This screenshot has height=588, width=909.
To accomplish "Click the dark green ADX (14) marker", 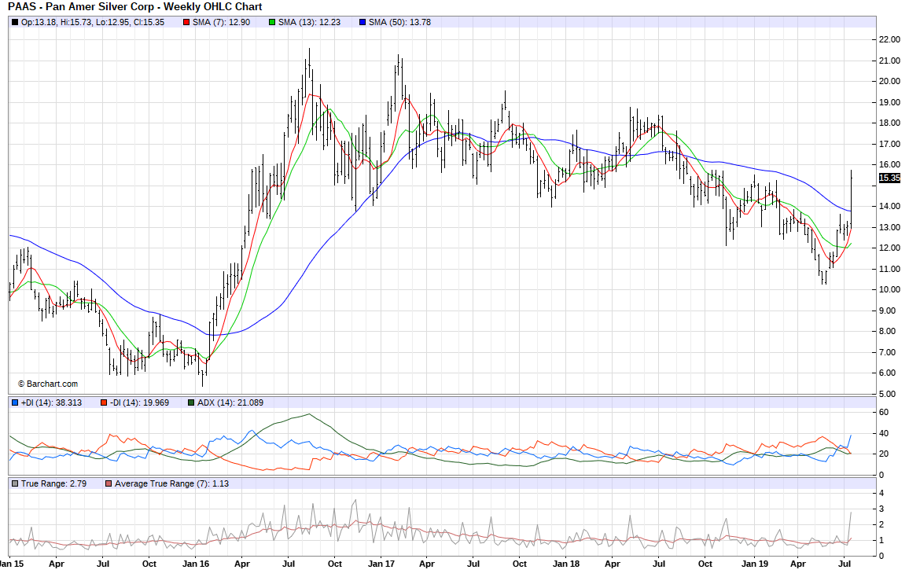I will click(191, 402).
